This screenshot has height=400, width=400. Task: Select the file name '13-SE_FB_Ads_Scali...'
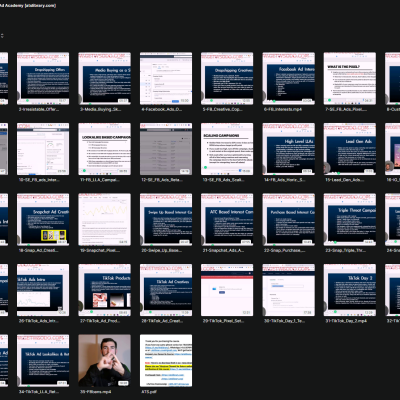click(223, 180)
